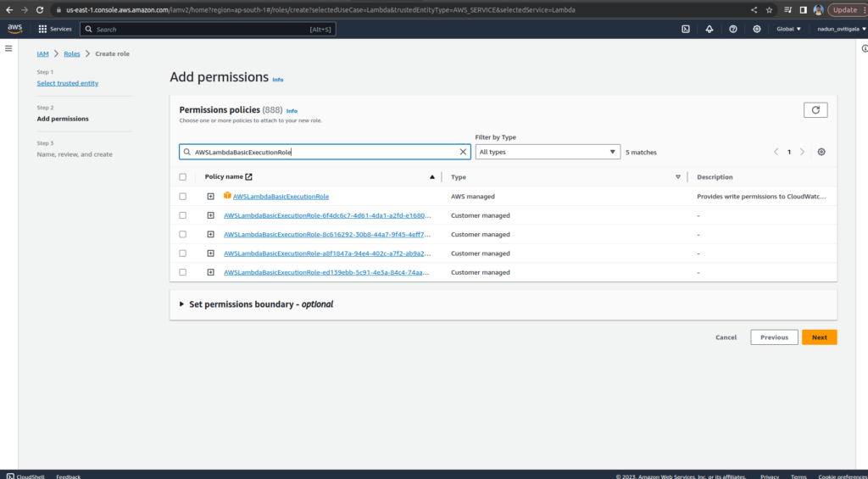Expand the AWSLambdaBasicExecutionRole-8c616292 row details
Image resolution: width=868 pixels, height=479 pixels.
(210, 234)
